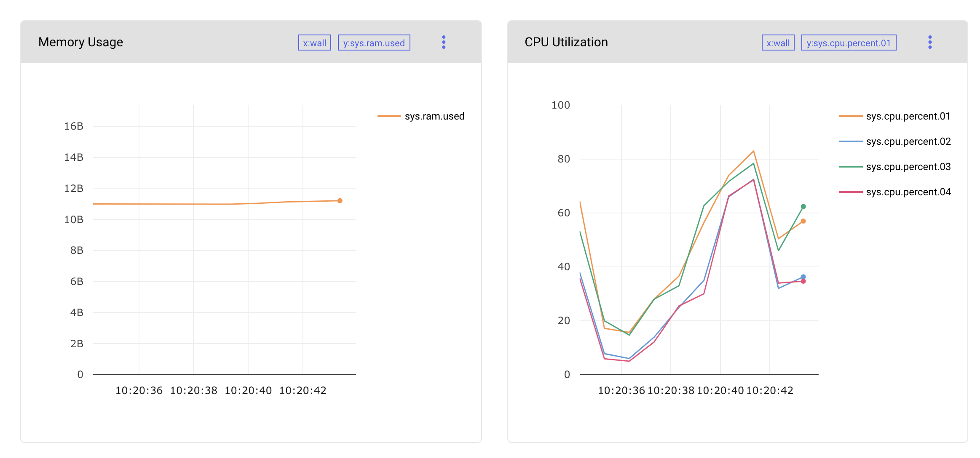Click the 10:20:38 tick label on the CPU Utilization chart
980x458 pixels.
671,391
